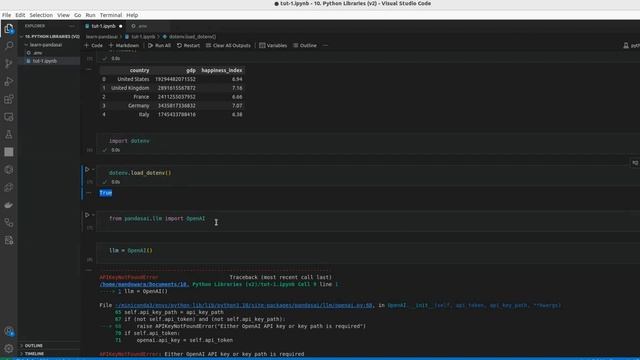The width and height of the screenshot is (640, 360).
Task: Open the Source Control view icon
Action: pyautogui.click(x=9, y=63)
